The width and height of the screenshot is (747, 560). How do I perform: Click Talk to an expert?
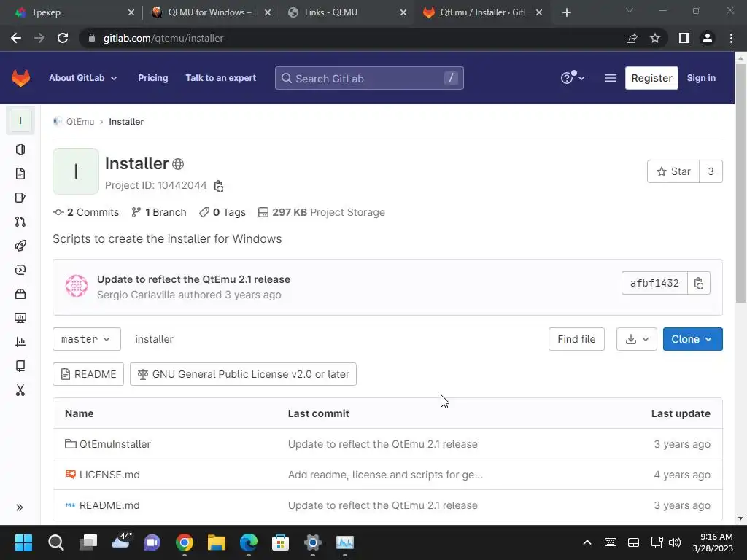[220, 78]
